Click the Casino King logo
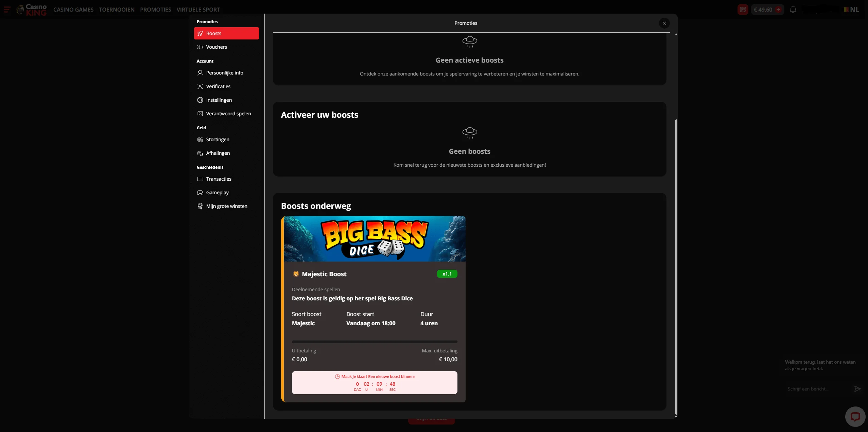The image size is (868, 432). click(x=32, y=10)
